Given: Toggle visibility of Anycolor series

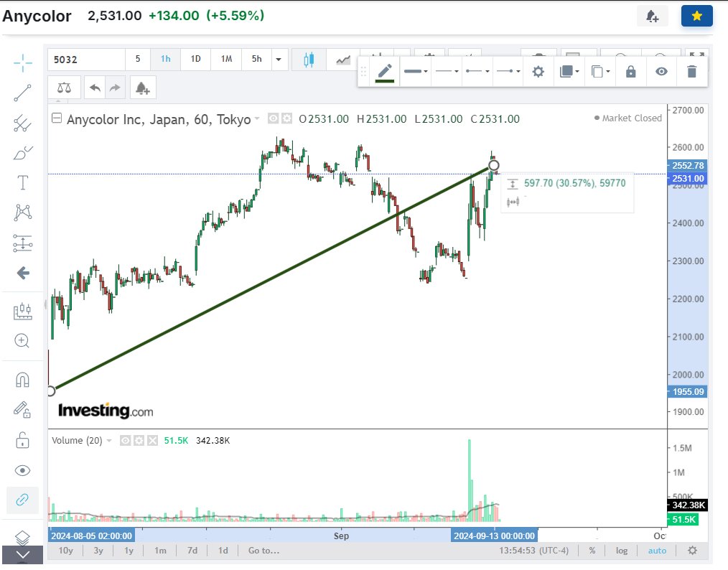Looking at the screenshot, I should click(x=274, y=119).
